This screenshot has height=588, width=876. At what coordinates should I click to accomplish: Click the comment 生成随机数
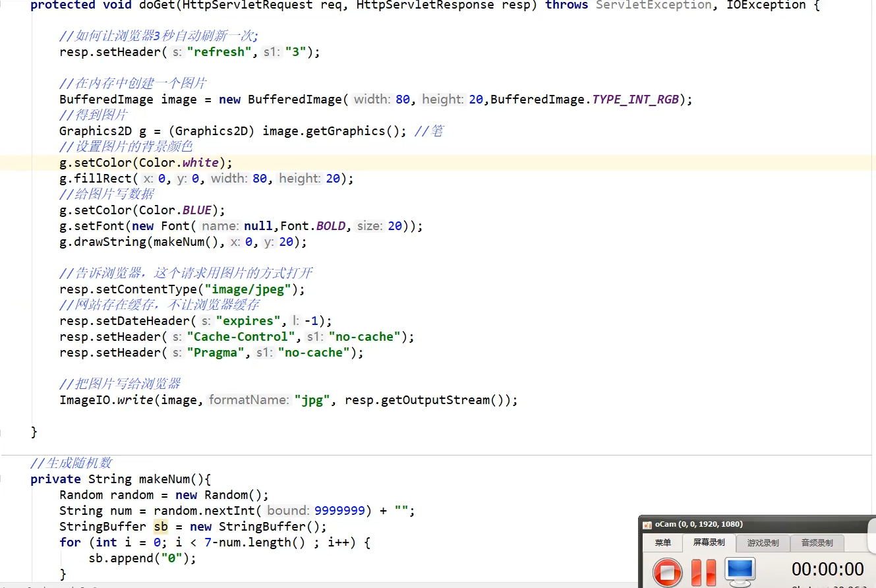(x=72, y=463)
